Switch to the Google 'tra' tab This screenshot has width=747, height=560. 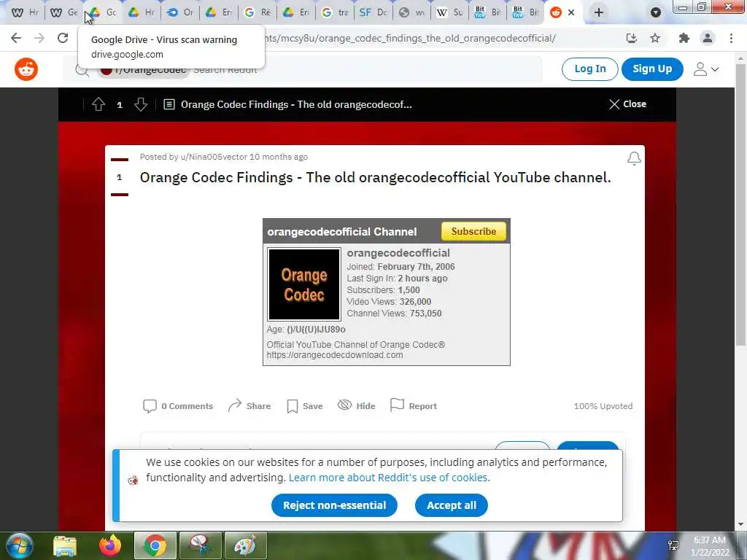pos(334,12)
